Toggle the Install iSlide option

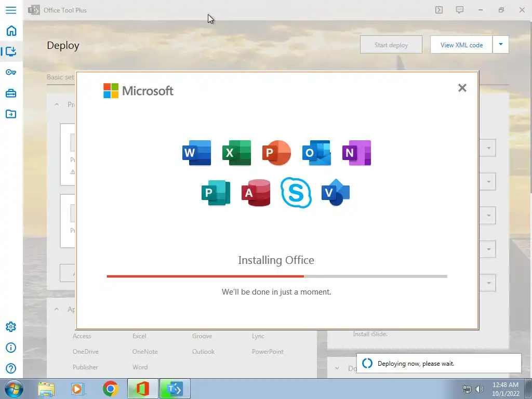(x=370, y=334)
